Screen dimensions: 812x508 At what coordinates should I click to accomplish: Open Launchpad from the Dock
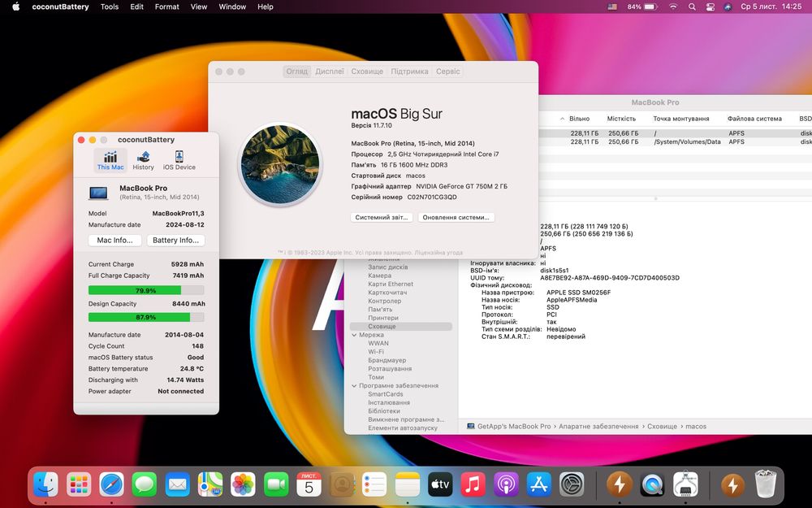(79, 484)
